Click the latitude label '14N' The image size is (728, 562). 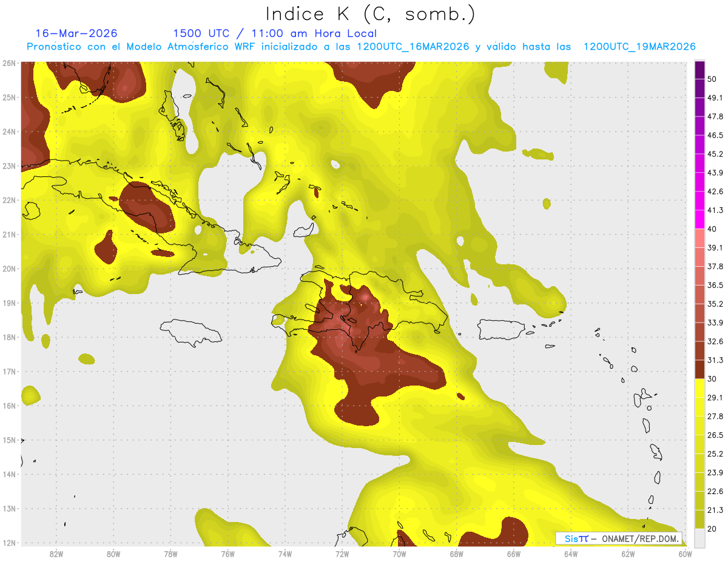(9, 474)
